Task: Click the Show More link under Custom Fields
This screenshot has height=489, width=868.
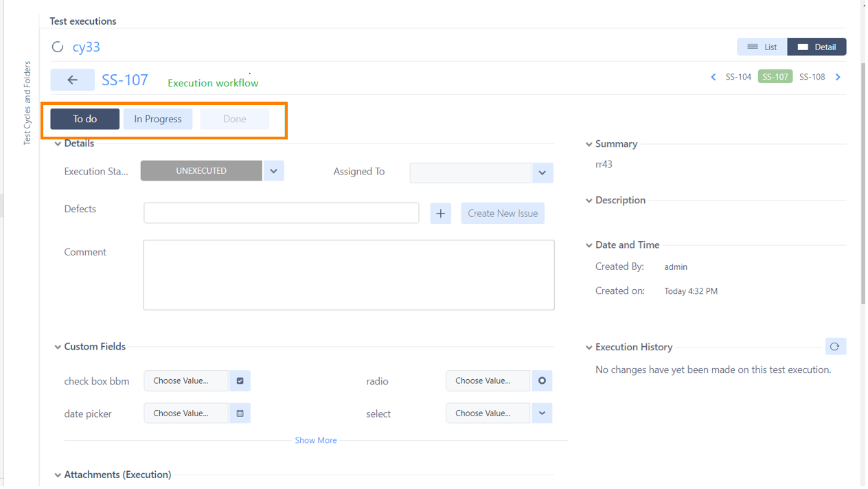Action: (315, 440)
